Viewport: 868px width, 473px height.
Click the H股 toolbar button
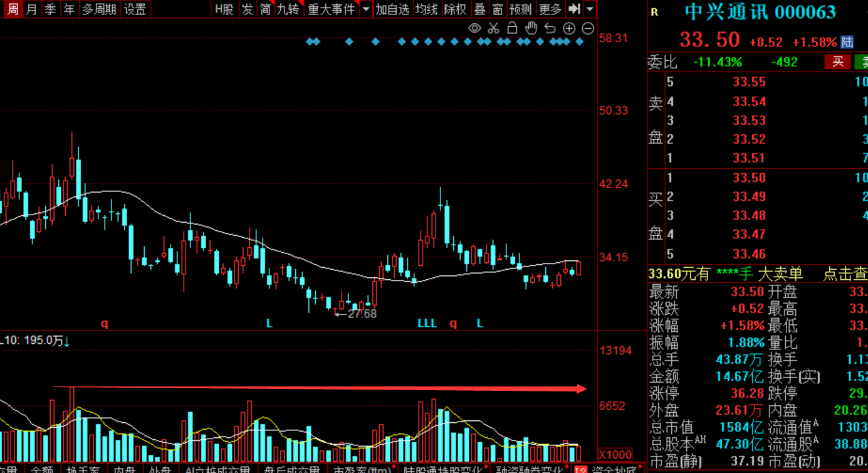[224, 9]
